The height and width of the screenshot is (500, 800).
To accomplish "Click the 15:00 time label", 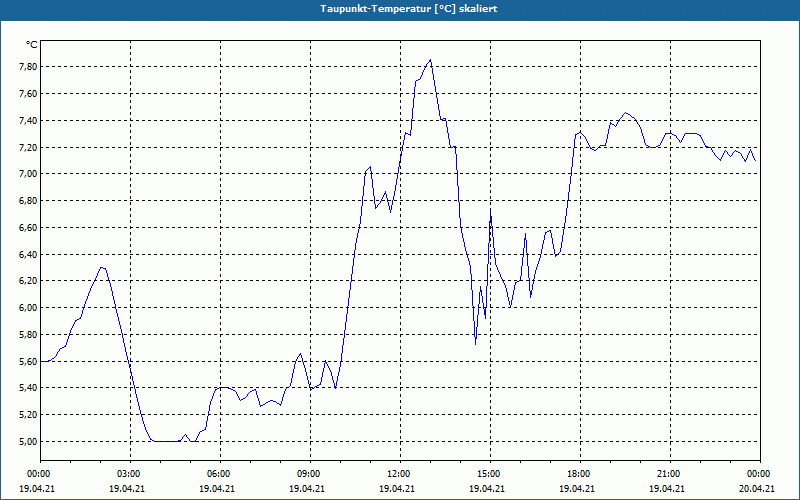I will coord(490,474).
